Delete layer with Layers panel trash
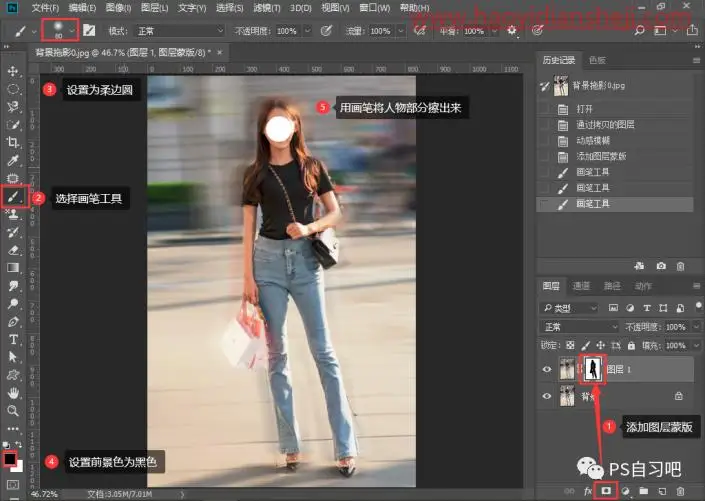The height and width of the screenshot is (501, 705). click(680, 491)
